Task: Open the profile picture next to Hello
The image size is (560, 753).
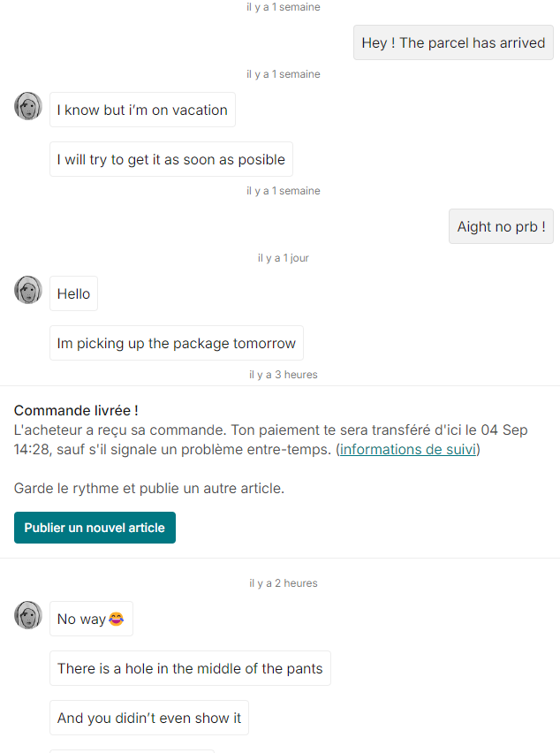Action: click(28, 290)
